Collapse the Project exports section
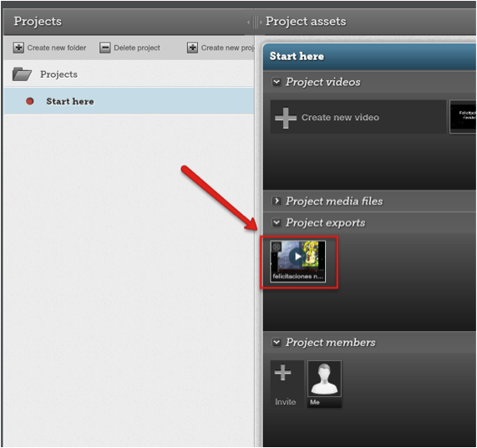The width and height of the screenshot is (477, 448). [x=277, y=222]
